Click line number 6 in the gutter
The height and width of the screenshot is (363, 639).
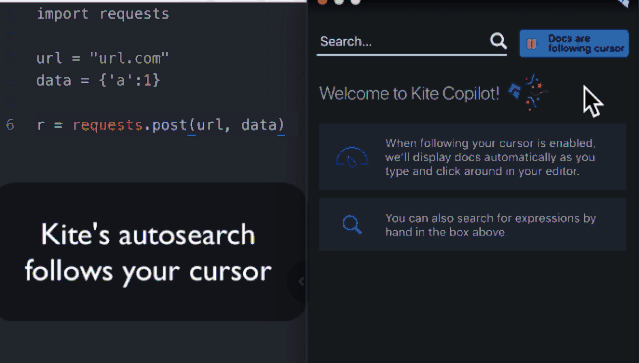click(x=10, y=125)
